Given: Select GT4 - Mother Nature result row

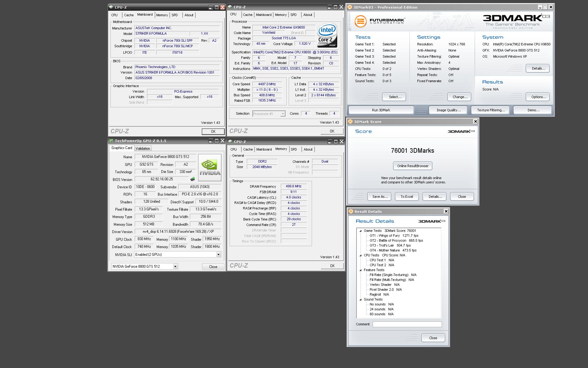Looking at the screenshot, I should tap(393, 250).
